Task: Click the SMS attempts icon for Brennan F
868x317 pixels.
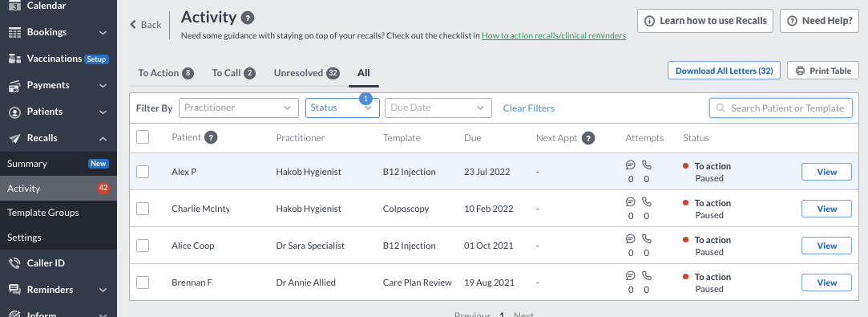Action: click(x=630, y=275)
